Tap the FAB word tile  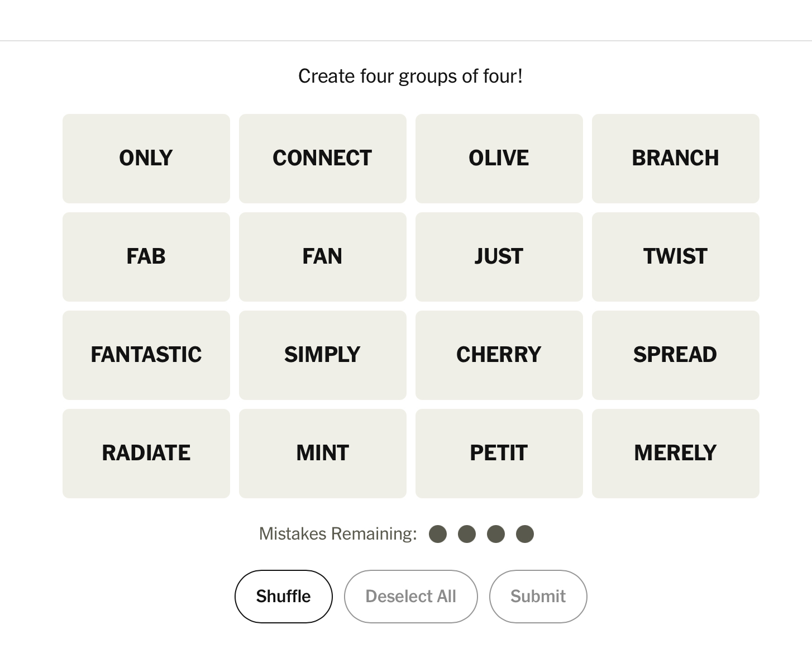pyautogui.click(x=146, y=256)
